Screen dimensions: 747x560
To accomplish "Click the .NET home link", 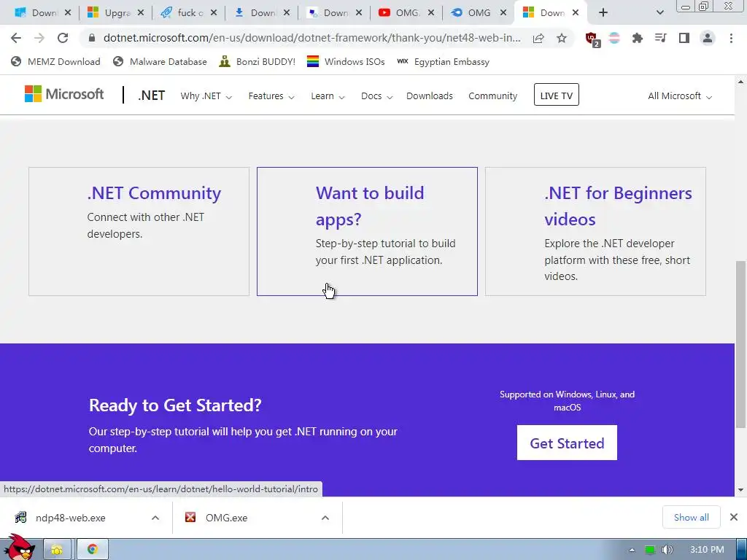I will (x=151, y=96).
